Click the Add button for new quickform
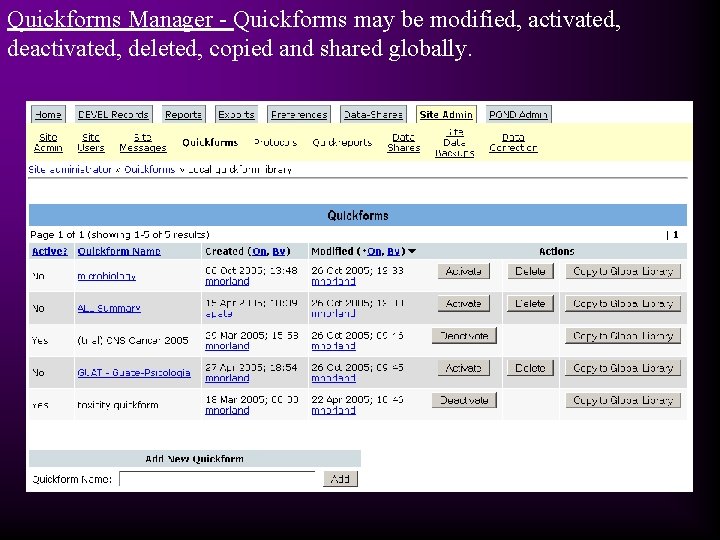This screenshot has width=720, height=540. (340, 479)
